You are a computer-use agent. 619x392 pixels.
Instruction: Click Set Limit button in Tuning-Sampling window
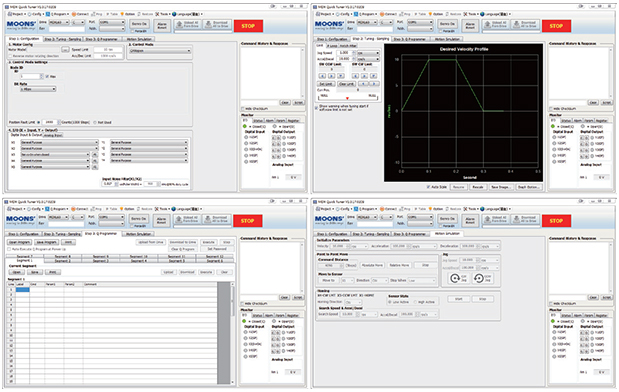[326, 84]
